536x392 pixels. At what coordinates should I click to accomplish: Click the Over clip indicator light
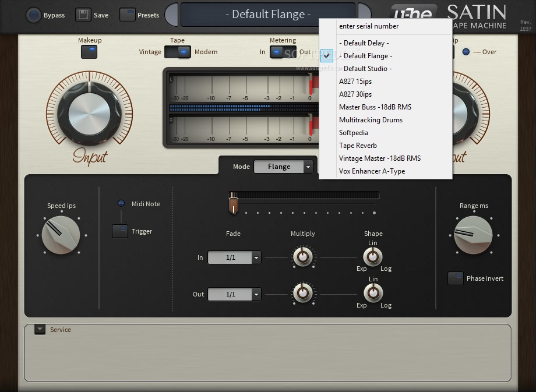466,52
